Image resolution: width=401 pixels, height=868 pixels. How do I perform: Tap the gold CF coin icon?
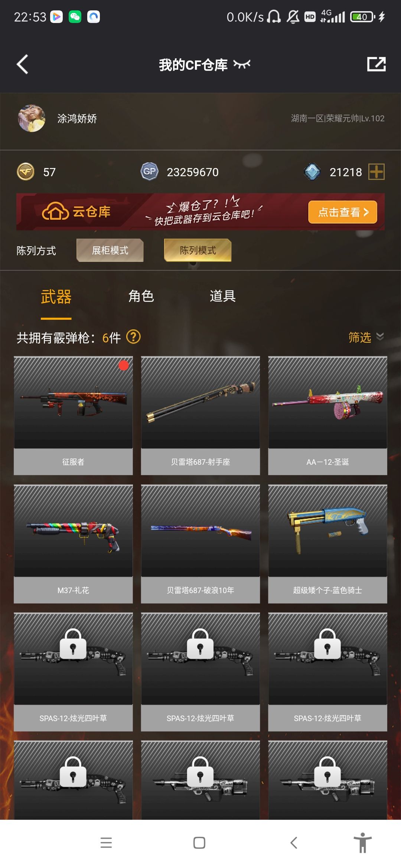click(26, 172)
